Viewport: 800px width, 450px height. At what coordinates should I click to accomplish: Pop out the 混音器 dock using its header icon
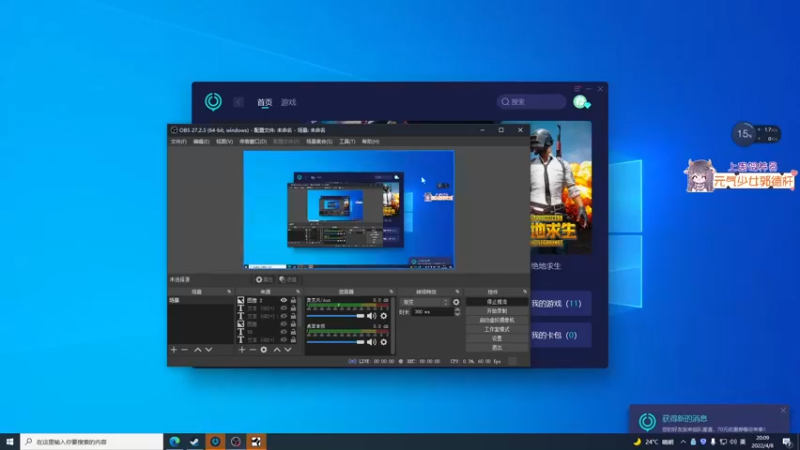pyautogui.click(x=391, y=292)
